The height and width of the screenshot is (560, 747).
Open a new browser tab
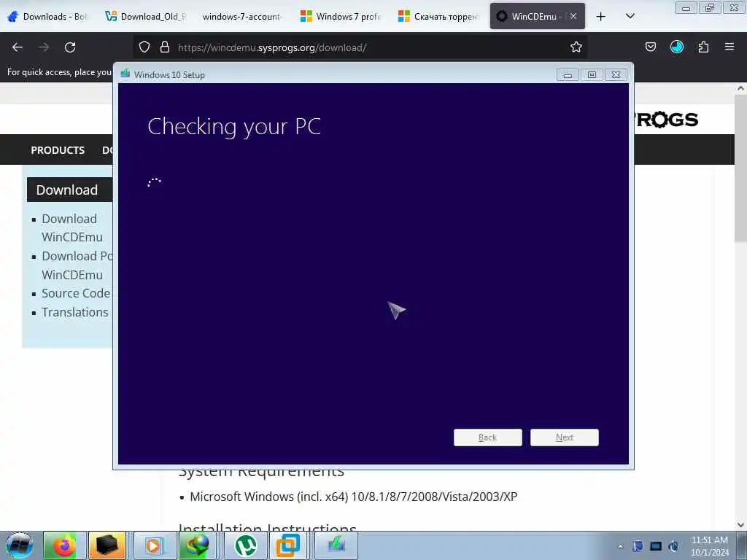(x=601, y=17)
